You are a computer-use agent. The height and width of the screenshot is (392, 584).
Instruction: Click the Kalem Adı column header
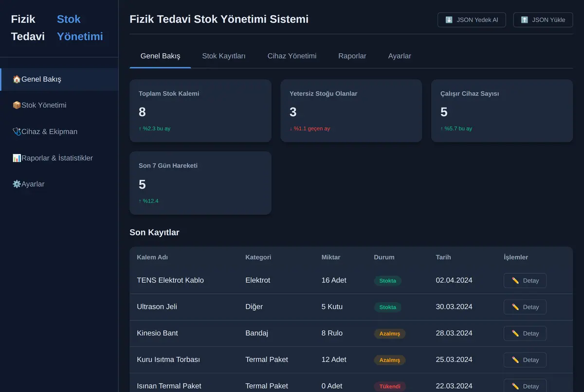(152, 257)
